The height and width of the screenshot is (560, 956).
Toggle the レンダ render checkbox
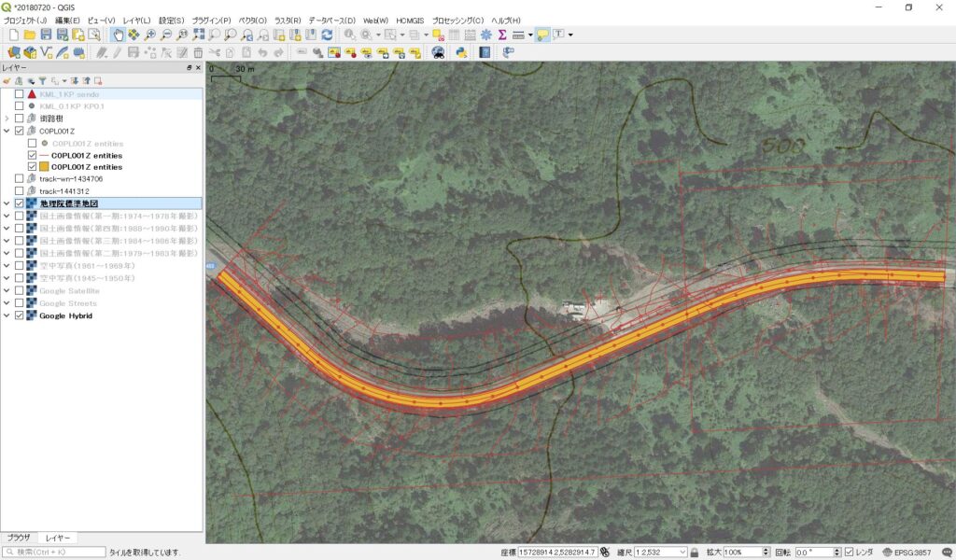tap(849, 553)
